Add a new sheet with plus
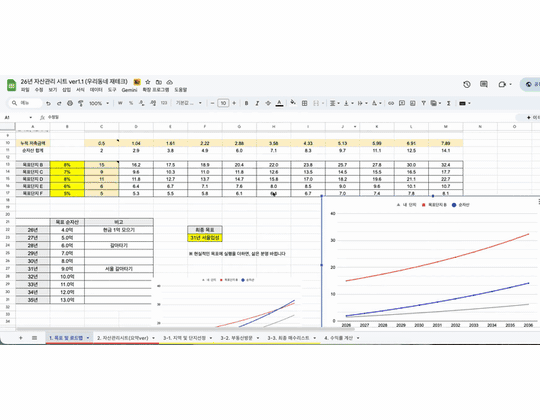The height and width of the screenshot is (420, 540). (x=21, y=338)
